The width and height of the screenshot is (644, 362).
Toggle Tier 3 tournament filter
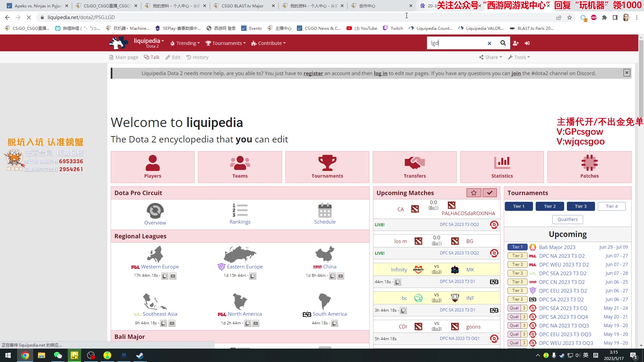pos(581,206)
